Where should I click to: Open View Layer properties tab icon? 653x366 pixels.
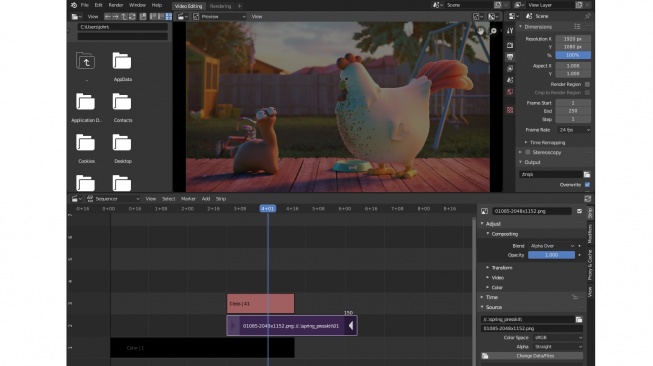(x=510, y=68)
